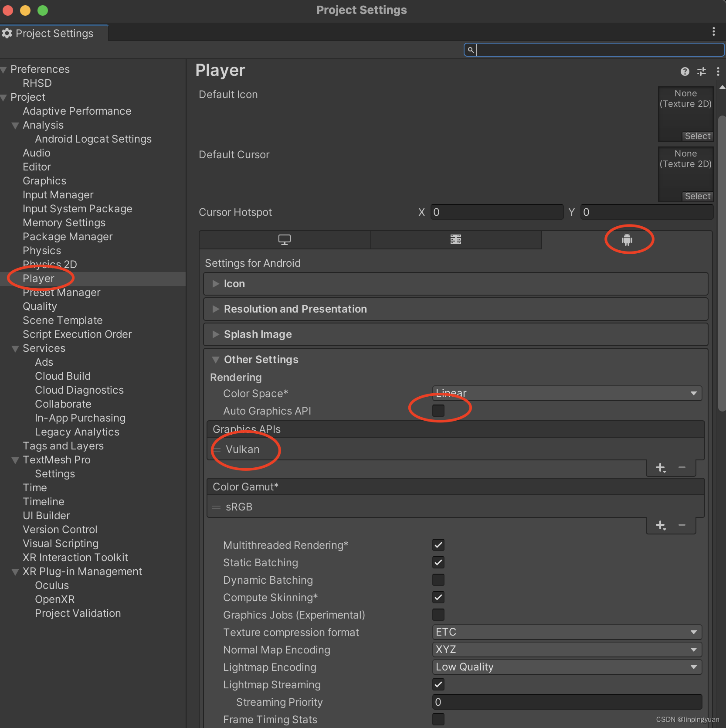Select the Project Settings window tab
This screenshot has width=726, height=728.
[54, 33]
